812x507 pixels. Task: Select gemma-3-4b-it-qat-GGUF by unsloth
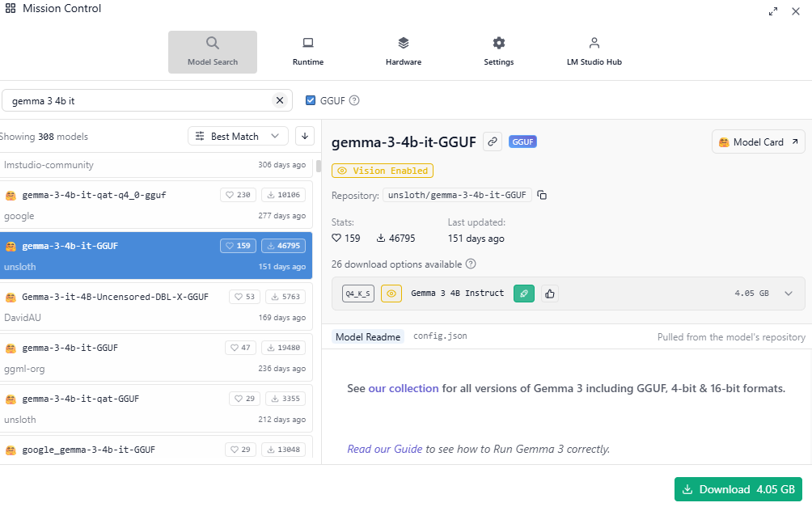tap(156, 408)
